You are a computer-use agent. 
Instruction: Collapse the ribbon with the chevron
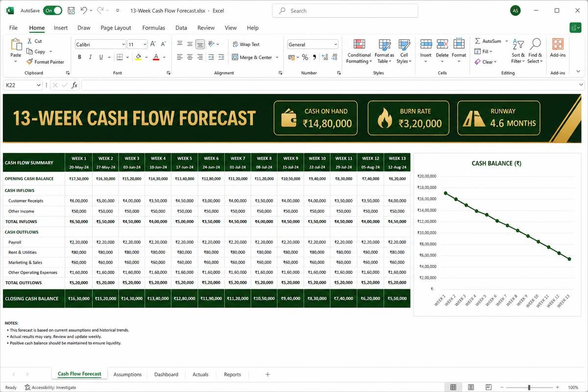(578, 72)
